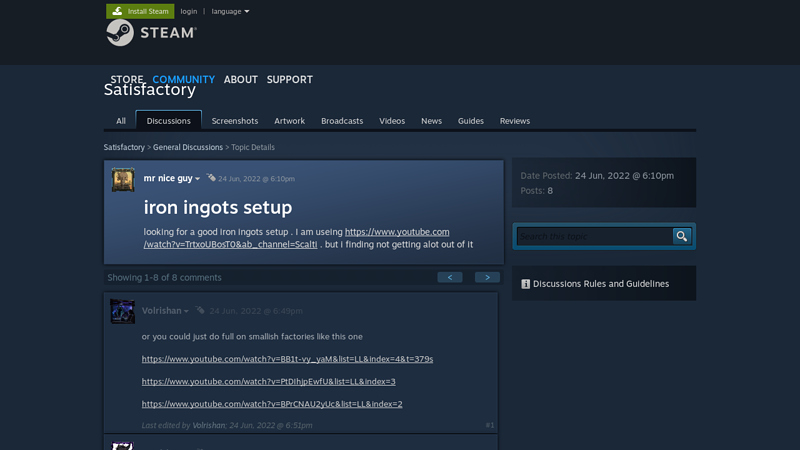800x450 pixels.
Task: Open the language dropdown
Action: (230, 11)
